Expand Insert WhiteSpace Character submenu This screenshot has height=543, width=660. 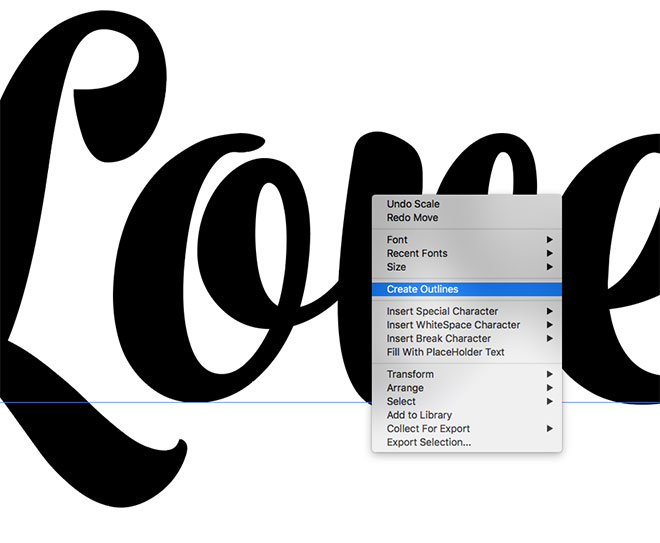tap(453, 325)
